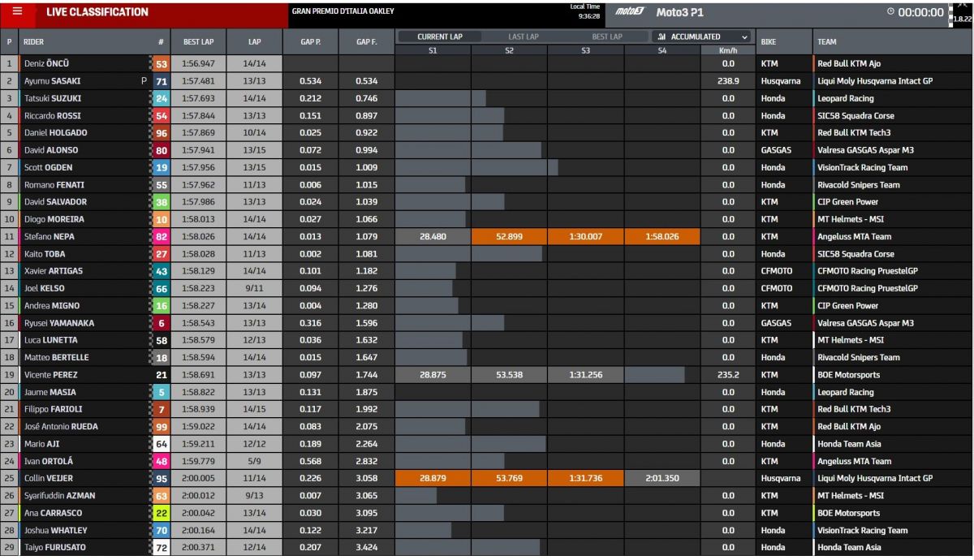Click Sasaki's speed value 238.9
The height and width of the screenshot is (560, 974).
tap(727, 81)
